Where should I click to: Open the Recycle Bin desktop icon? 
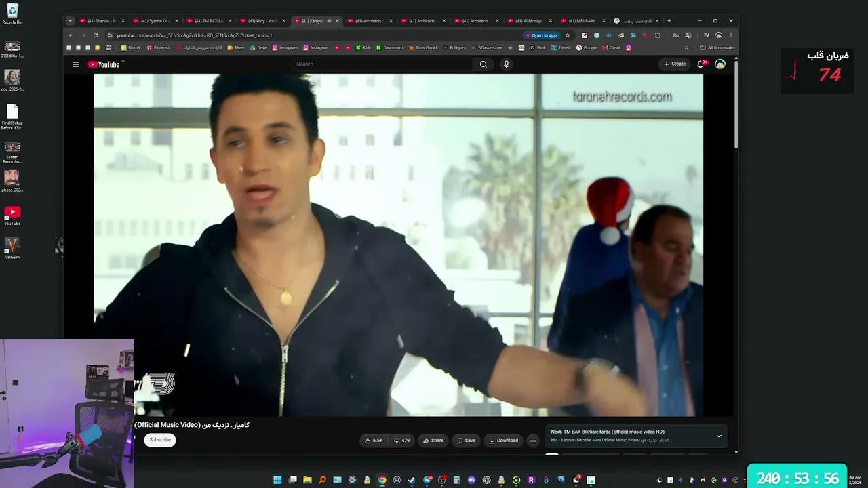[x=12, y=14]
